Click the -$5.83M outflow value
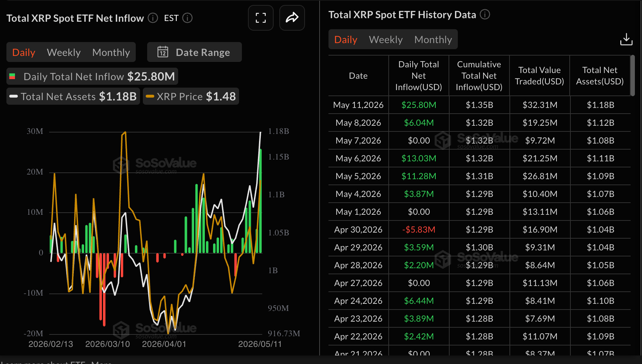The width and height of the screenshot is (642, 364). point(419,229)
